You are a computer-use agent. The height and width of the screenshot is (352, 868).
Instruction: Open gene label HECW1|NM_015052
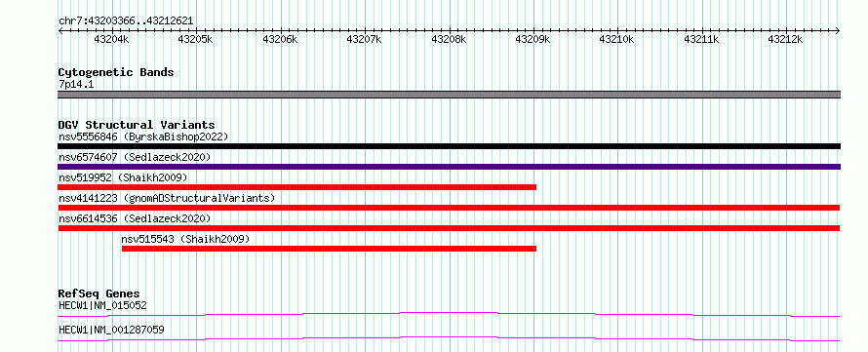[102, 305]
